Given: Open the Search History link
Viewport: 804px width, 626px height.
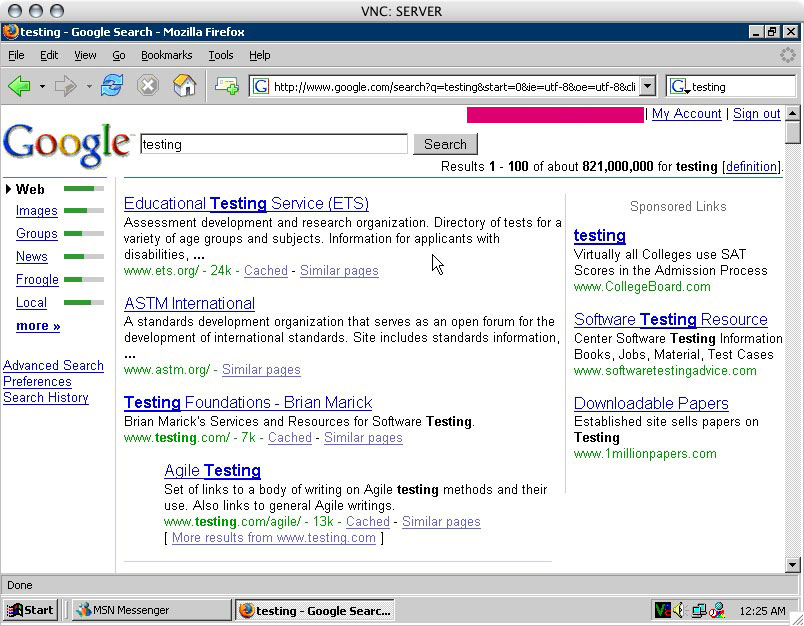Looking at the screenshot, I should (46, 398).
